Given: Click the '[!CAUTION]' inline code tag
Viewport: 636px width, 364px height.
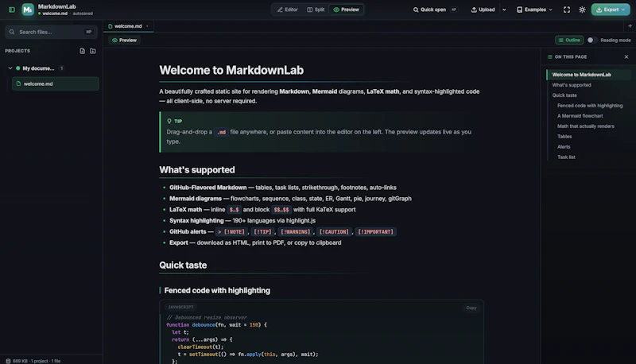Looking at the screenshot, I should click(x=333, y=232).
